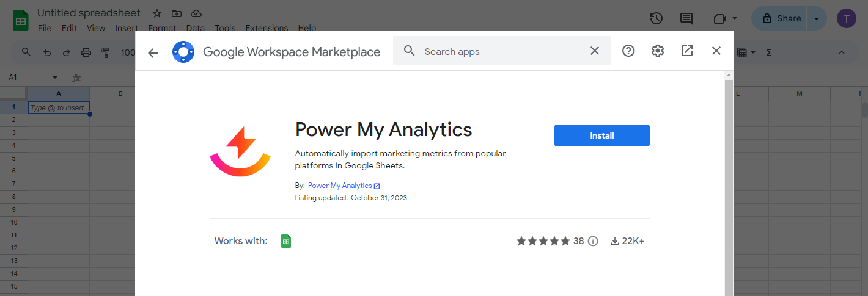Expand the Share options dropdown arrow
Viewport: 868px width, 296px height.
[x=816, y=18]
